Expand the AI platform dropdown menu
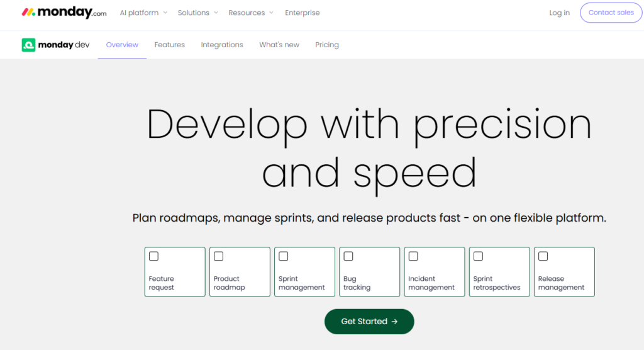This screenshot has height=350, width=644. coord(143,13)
